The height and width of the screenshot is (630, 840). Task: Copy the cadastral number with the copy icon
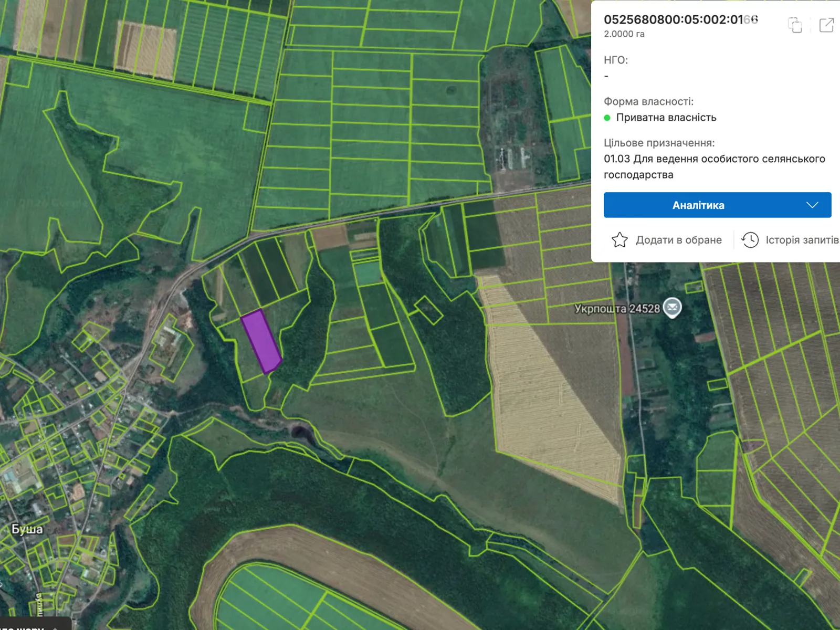coord(795,25)
